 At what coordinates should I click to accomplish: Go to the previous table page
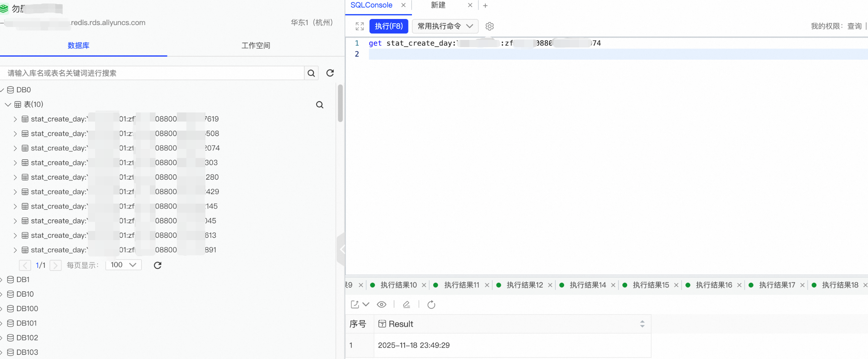[x=25, y=265]
